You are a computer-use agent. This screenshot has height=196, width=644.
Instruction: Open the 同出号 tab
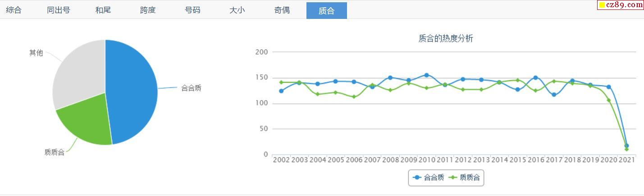point(59,10)
